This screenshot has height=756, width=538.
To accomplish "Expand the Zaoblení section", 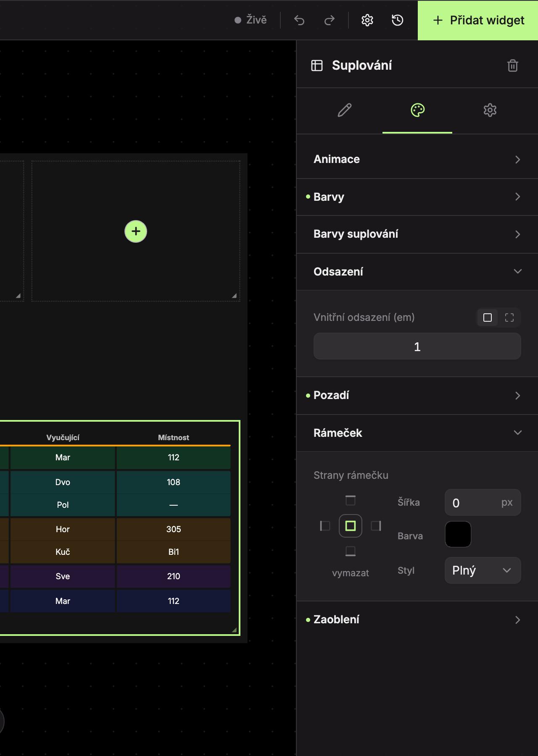I will (417, 620).
